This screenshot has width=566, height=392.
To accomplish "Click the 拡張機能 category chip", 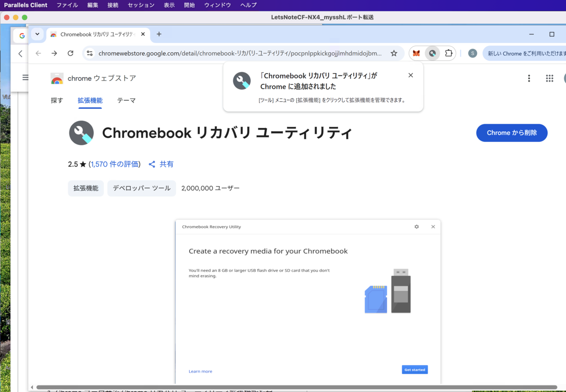I will (x=86, y=188).
